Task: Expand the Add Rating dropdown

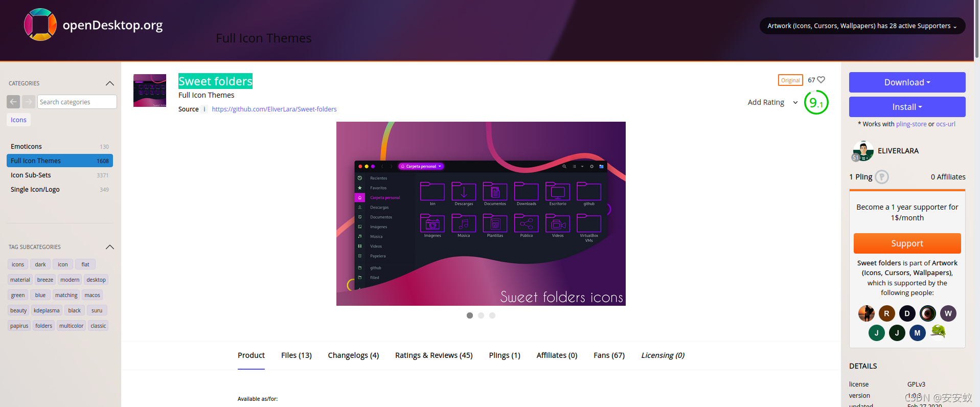Action: (x=772, y=102)
